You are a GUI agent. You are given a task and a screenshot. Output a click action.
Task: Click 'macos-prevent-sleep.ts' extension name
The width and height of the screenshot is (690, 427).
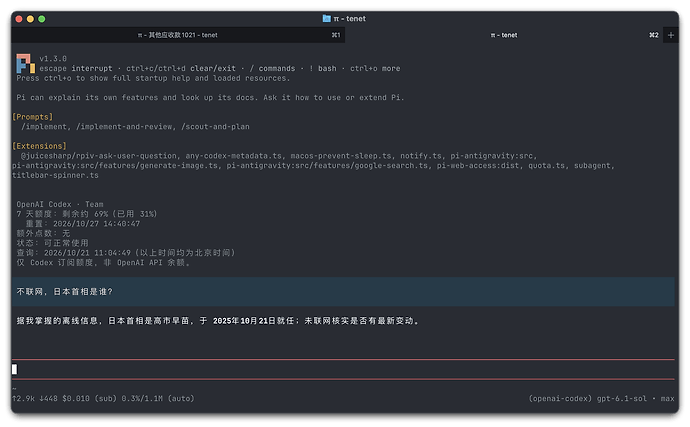tap(341, 156)
